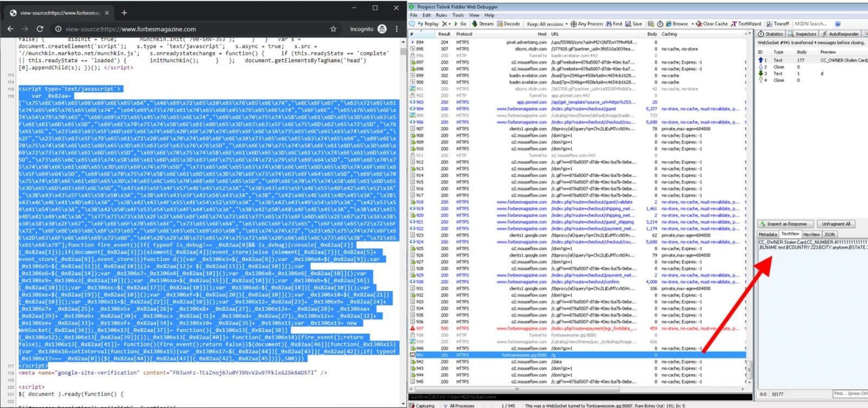This screenshot has height=408, width=868.
Task: Open the Find sessions binoculars icon
Action: tap(608, 24)
